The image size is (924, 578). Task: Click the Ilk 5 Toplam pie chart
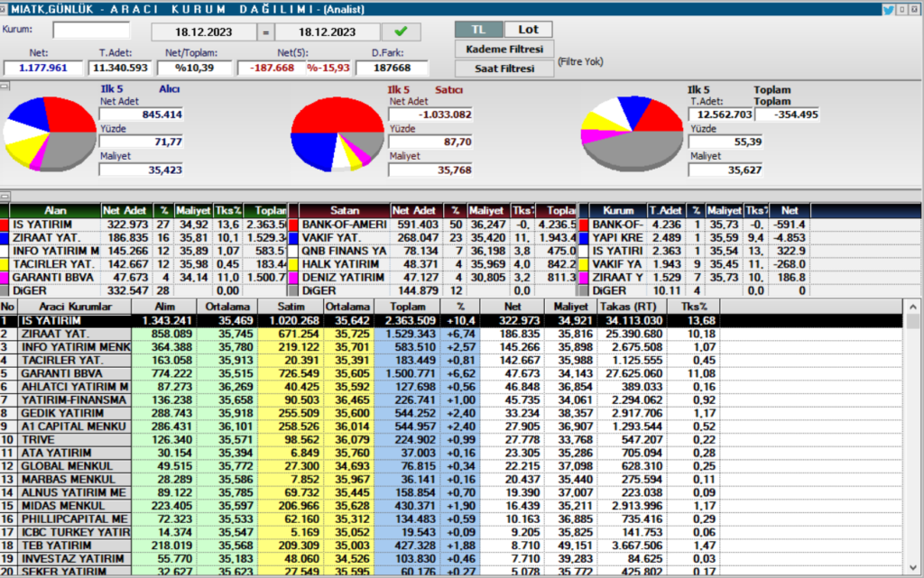633,133
